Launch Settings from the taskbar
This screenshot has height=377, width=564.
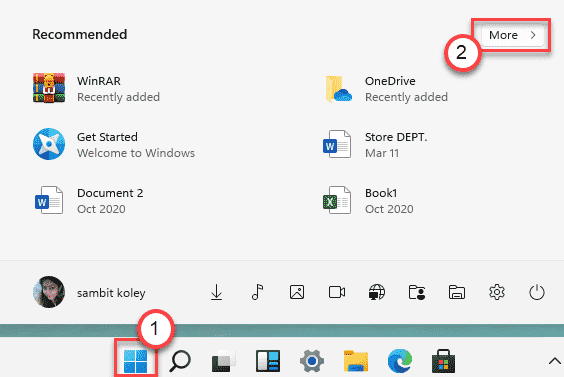coord(312,361)
